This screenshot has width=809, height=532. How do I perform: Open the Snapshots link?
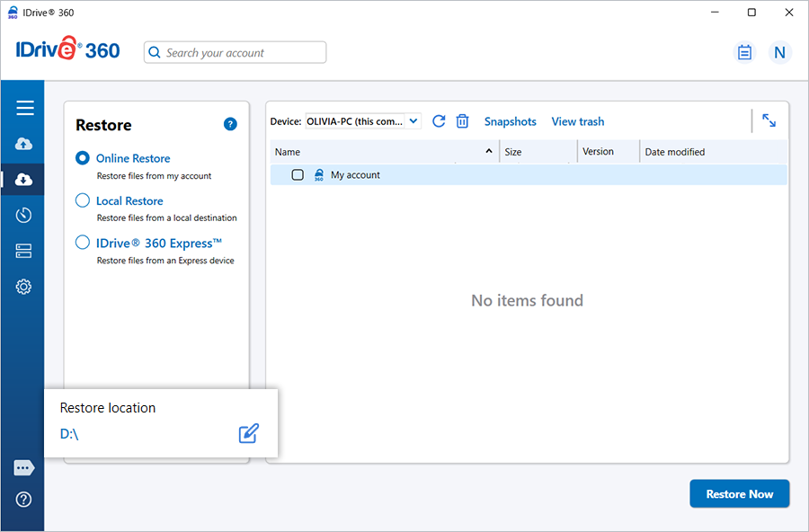510,121
